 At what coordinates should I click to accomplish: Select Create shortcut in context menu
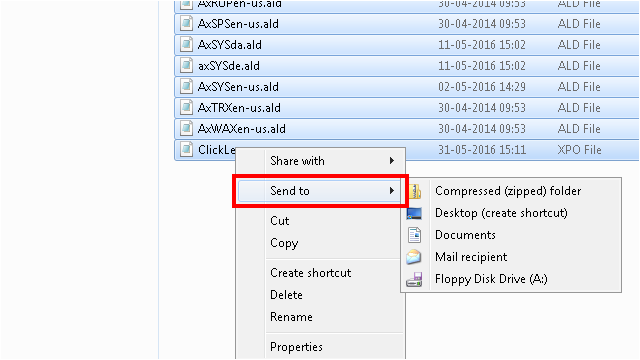tap(320, 273)
